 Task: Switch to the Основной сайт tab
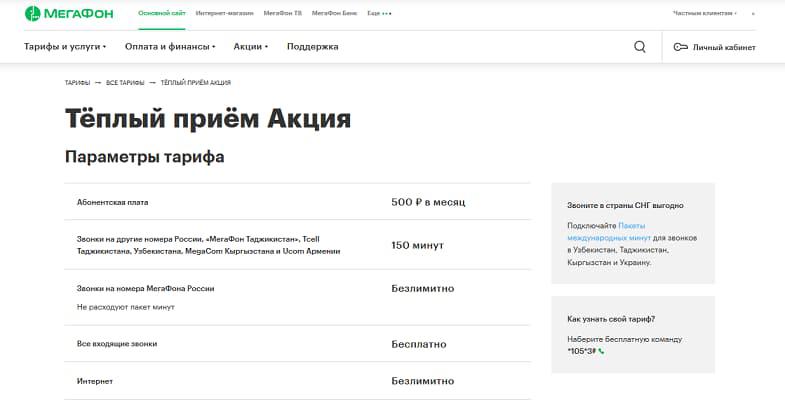(x=162, y=14)
